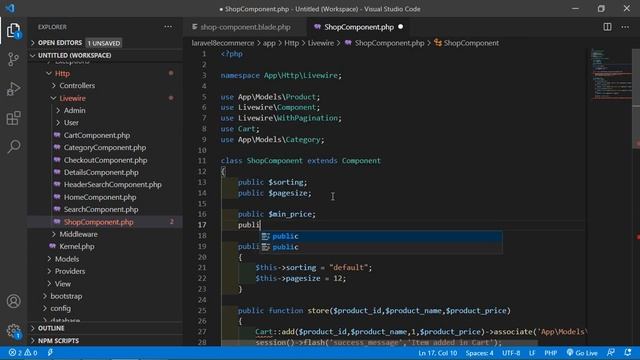Image resolution: width=640 pixels, height=360 pixels.
Task: Click line number 25 in gutter
Action: pyautogui.click(x=202, y=311)
